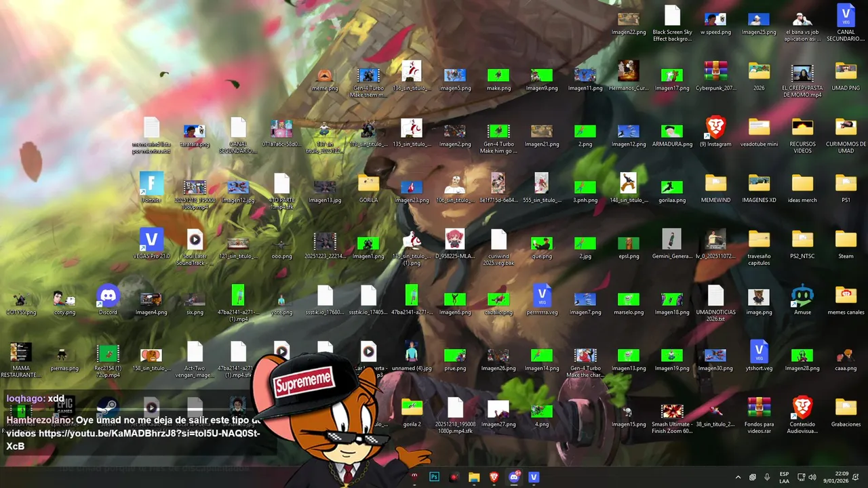Select the Amuse app icon

tap(802, 300)
